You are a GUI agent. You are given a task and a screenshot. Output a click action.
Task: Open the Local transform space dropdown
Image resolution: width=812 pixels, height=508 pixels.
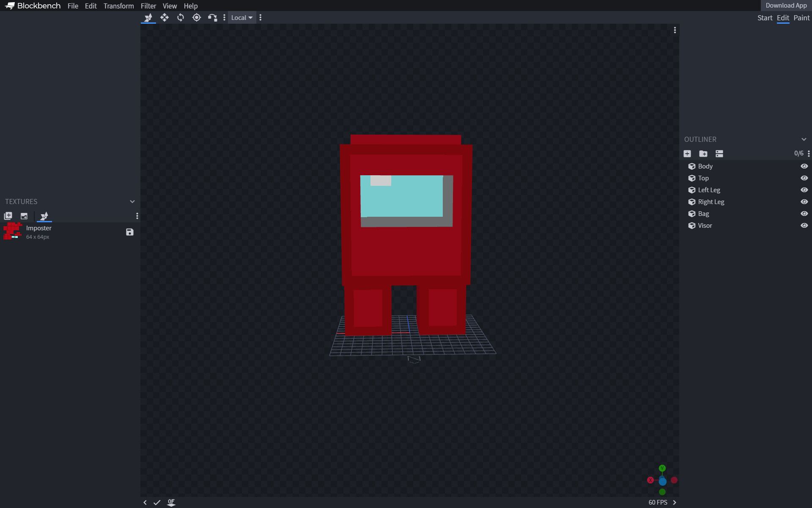(x=241, y=17)
